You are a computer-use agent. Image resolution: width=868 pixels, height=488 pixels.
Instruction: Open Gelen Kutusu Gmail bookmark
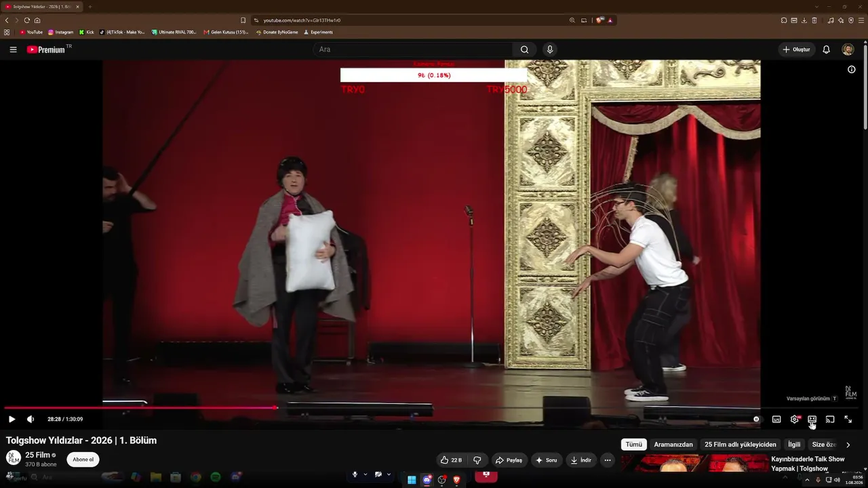(x=226, y=32)
